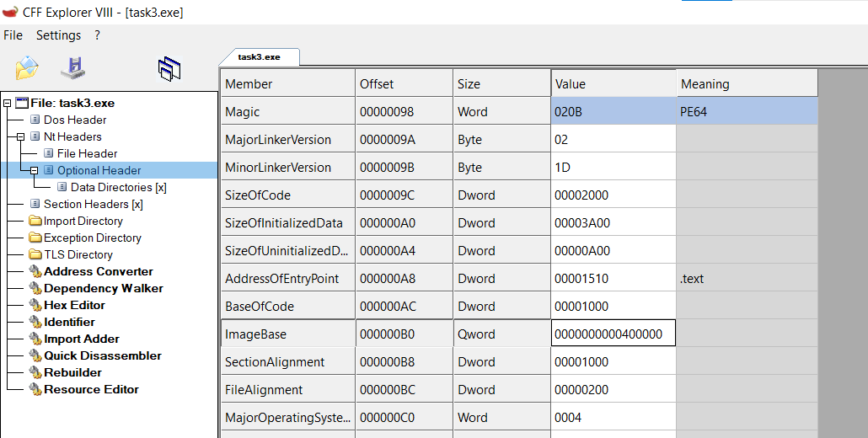Select Data Directories [x] tree item
The image size is (868, 438).
[118, 187]
